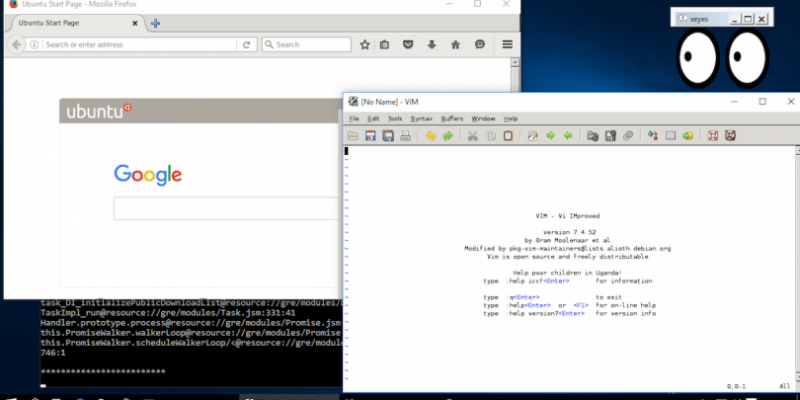
Task: Close the Ubuntu Start Page tab
Action: [x=135, y=23]
